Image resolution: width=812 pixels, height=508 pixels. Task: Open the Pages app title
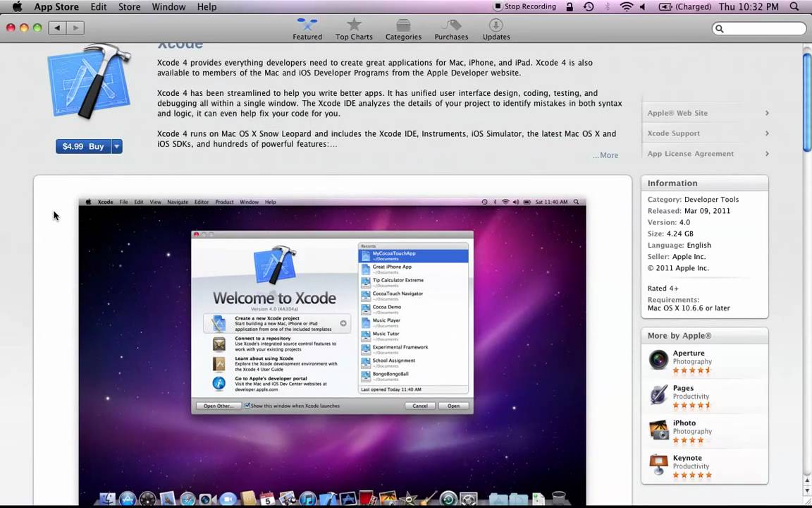click(x=683, y=388)
